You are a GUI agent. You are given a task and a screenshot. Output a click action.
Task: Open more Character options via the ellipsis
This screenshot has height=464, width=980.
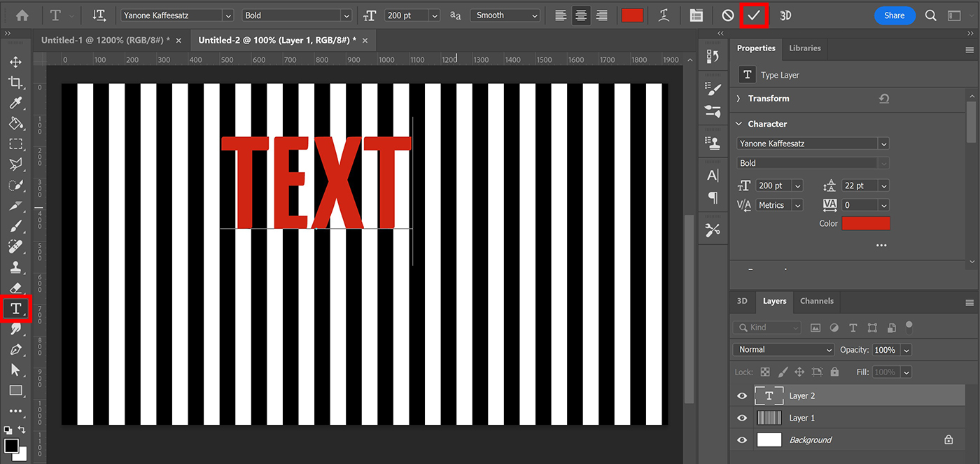881,244
